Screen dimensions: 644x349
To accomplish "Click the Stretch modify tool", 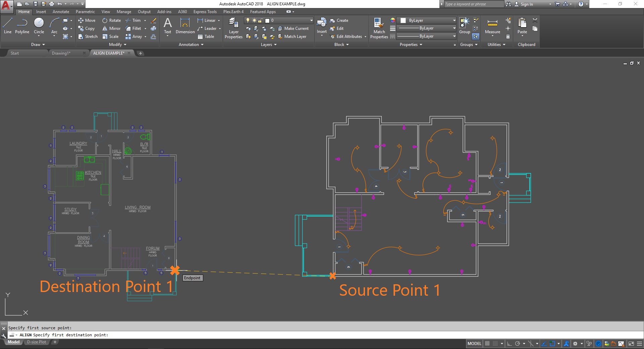I will click(88, 37).
